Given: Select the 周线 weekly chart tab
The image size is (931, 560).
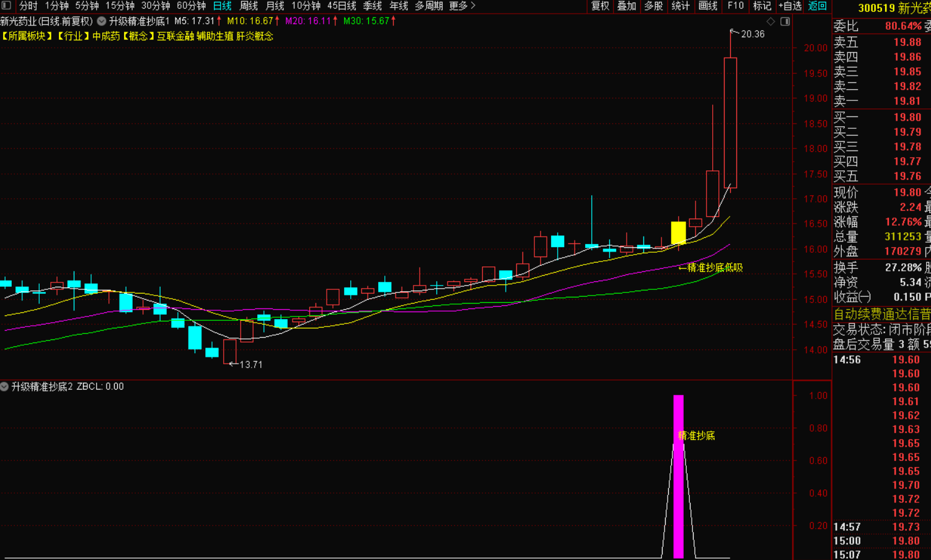Looking at the screenshot, I should pyautogui.click(x=249, y=6).
